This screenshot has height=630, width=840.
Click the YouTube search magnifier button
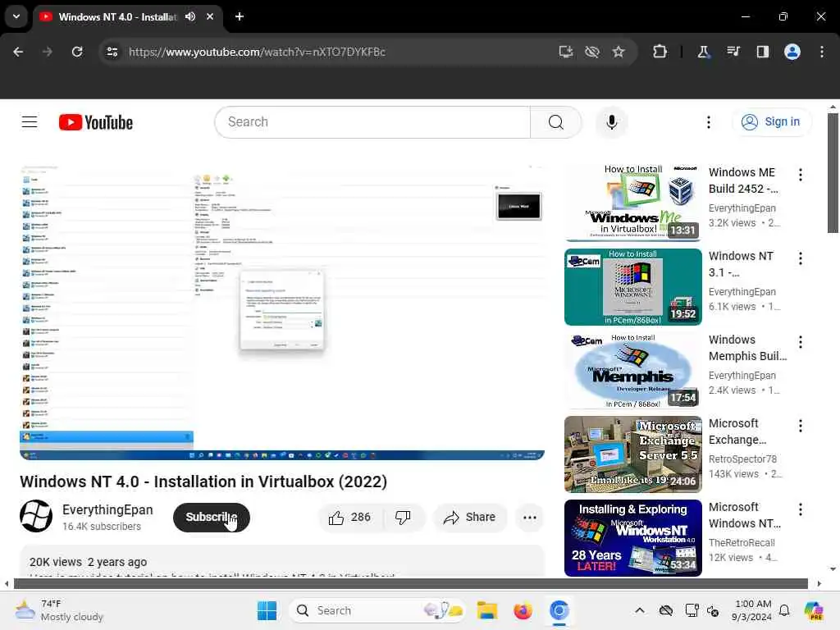click(x=556, y=122)
